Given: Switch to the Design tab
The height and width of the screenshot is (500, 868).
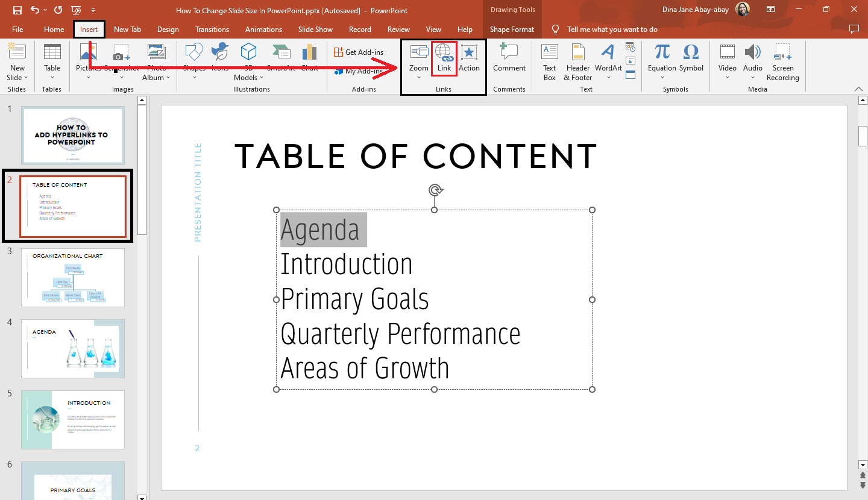Looking at the screenshot, I should 168,29.
